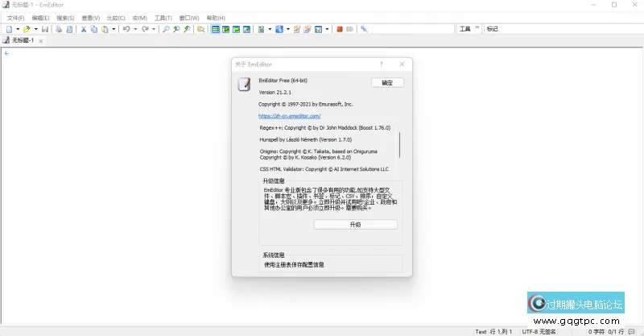644x336 pixels.
Task: Open the Redo history dropdown arrow
Action: coord(154,29)
